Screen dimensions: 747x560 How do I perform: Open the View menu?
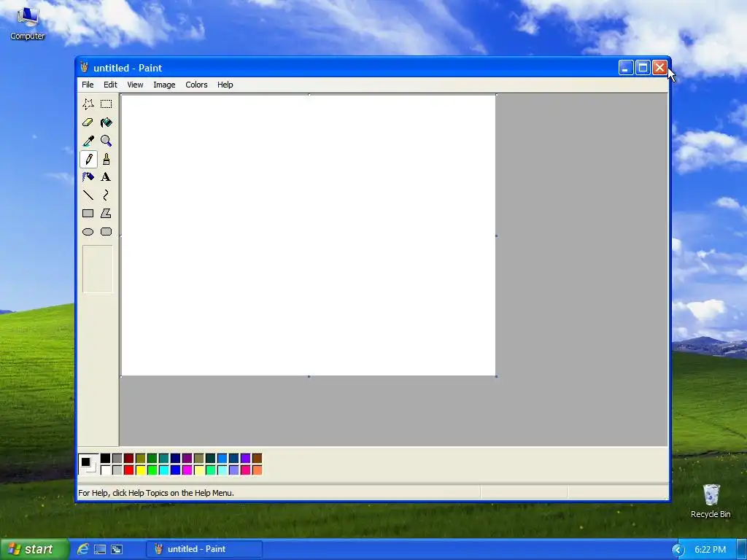135,85
